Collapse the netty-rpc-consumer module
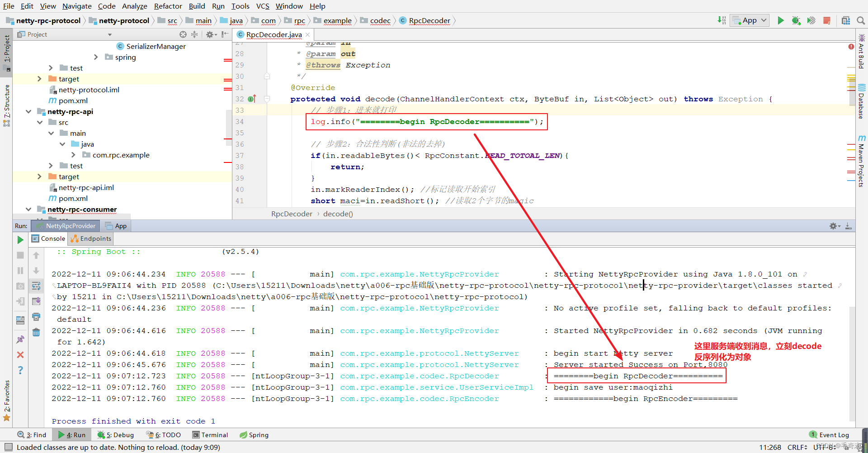The image size is (868, 453). (28, 209)
